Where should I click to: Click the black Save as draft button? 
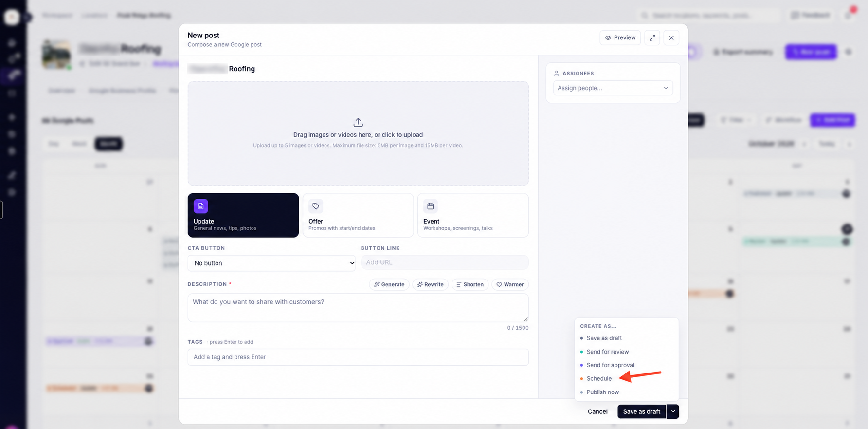642,411
